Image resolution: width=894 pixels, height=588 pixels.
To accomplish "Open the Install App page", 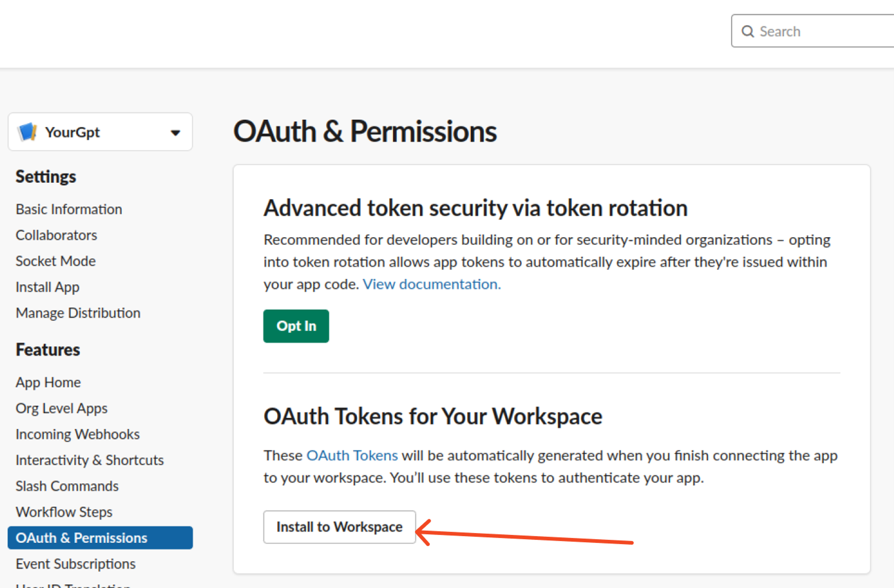I will coord(47,287).
